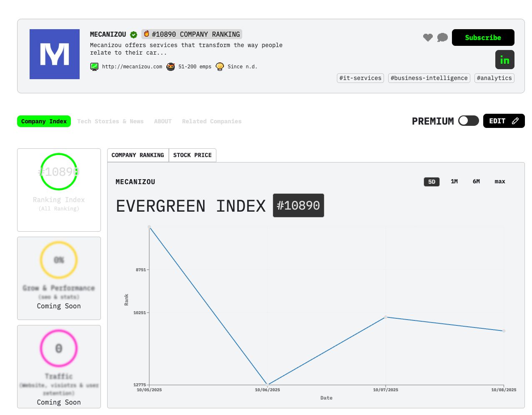Open Tech Stories & News tab
The image size is (532, 415).
(x=110, y=121)
